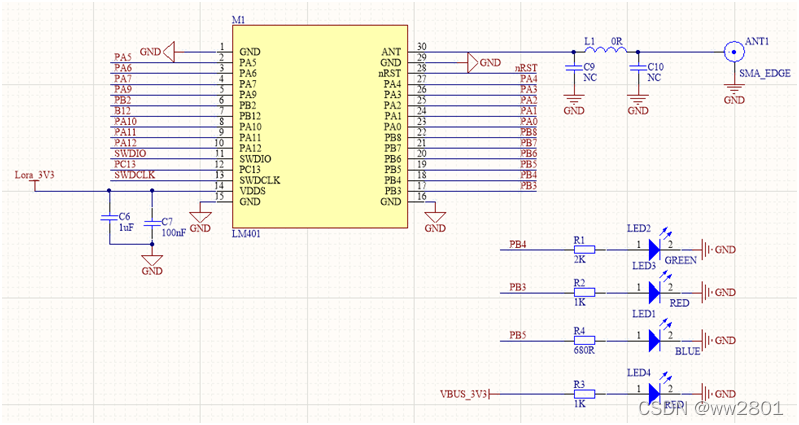The image size is (799, 425).
Task: Click the LED4 diode symbol
Action: pos(655,394)
